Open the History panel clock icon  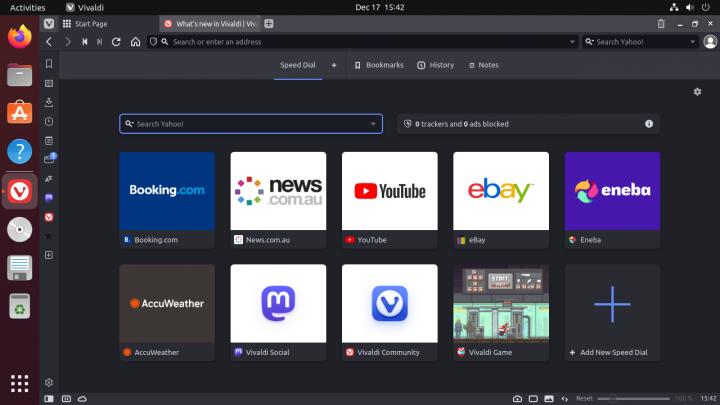tap(49, 121)
